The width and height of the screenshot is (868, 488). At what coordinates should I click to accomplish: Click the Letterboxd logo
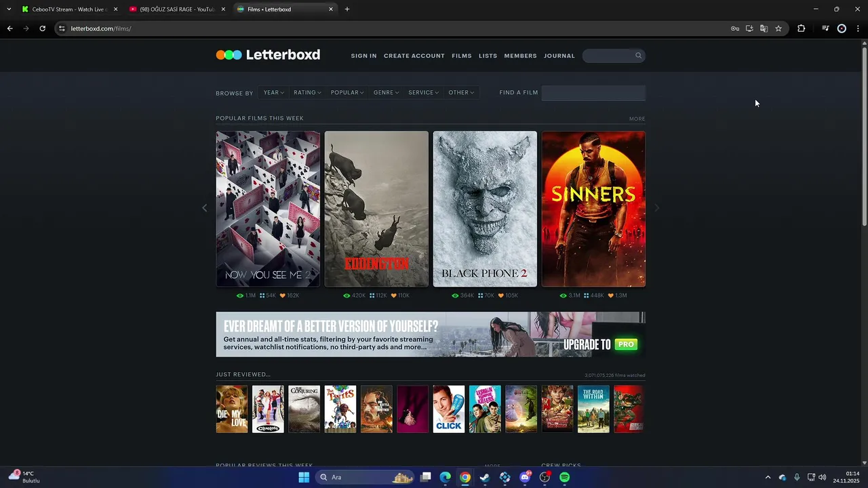(268, 55)
